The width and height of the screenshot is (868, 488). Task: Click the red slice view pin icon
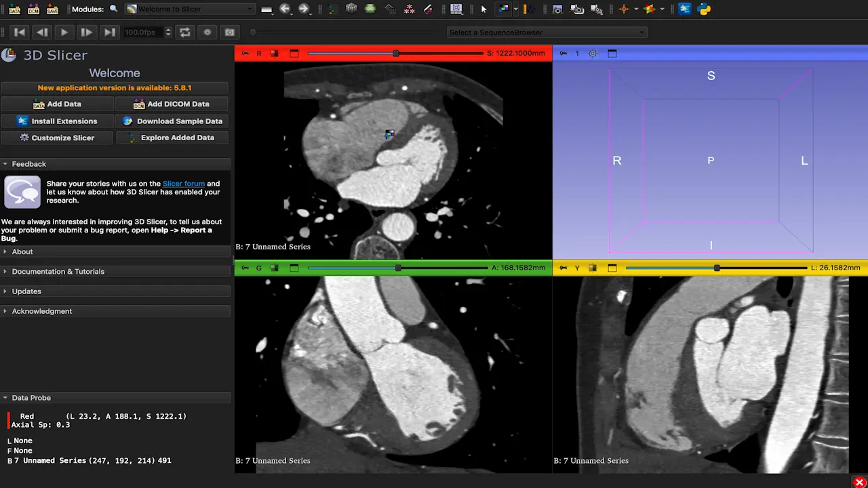(245, 54)
